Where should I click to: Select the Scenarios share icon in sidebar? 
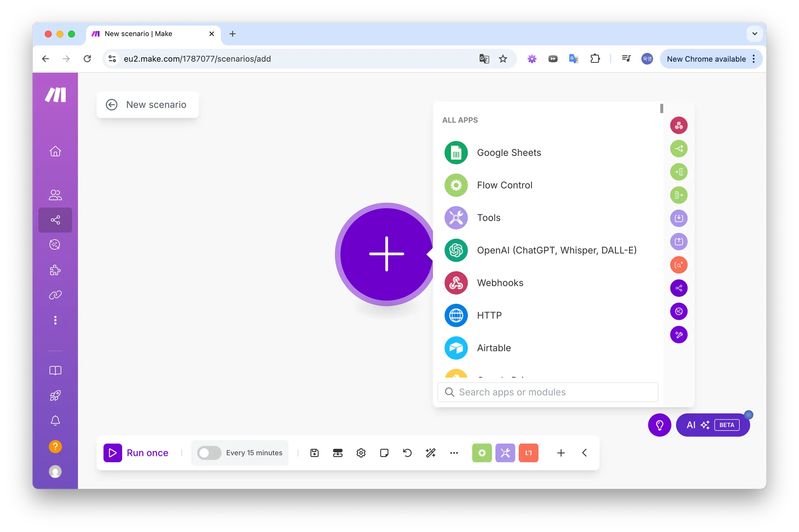[x=55, y=220]
